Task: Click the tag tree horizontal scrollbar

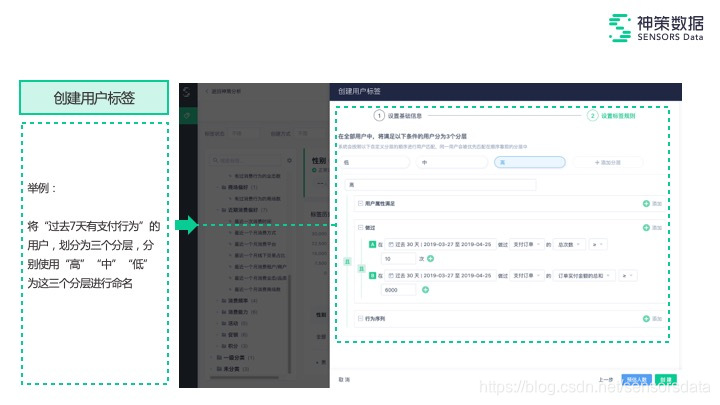Action: pyautogui.click(x=244, y=378)
